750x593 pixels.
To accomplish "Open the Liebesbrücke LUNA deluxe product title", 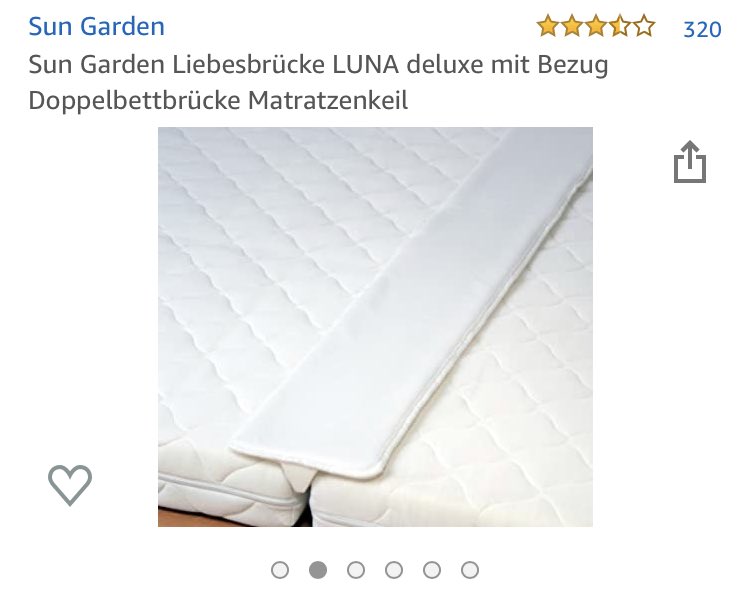I will (318, 82).
